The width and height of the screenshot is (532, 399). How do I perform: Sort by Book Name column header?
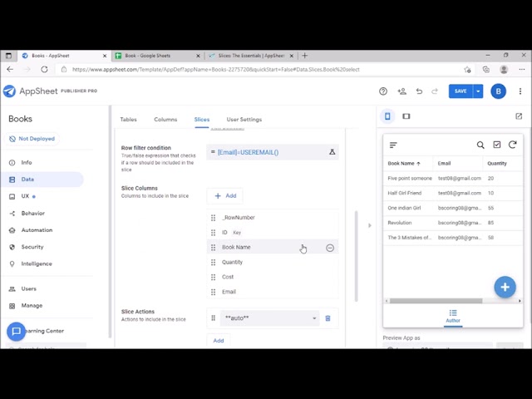pyautogui.click(x=404, y=164)
